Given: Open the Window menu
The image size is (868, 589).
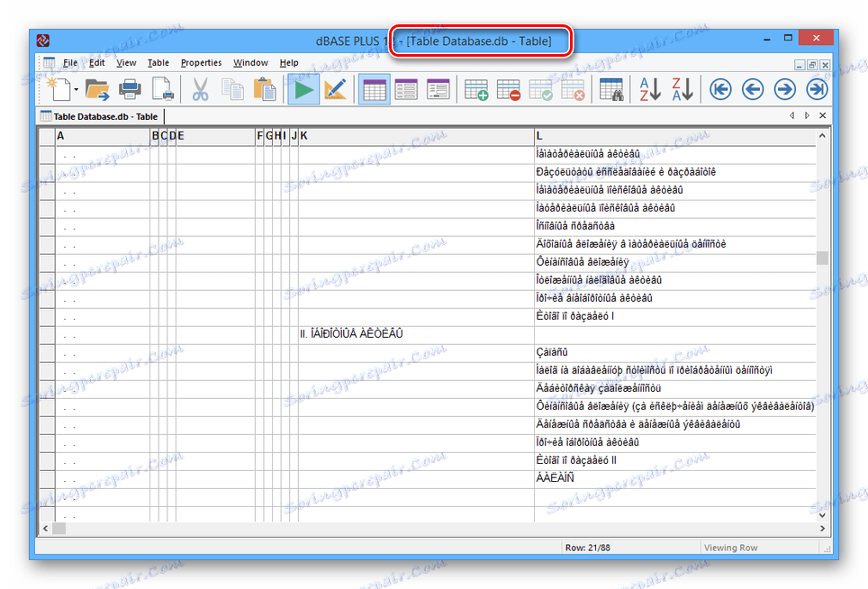Looking at the screenshot, I should tap(250, 62).
